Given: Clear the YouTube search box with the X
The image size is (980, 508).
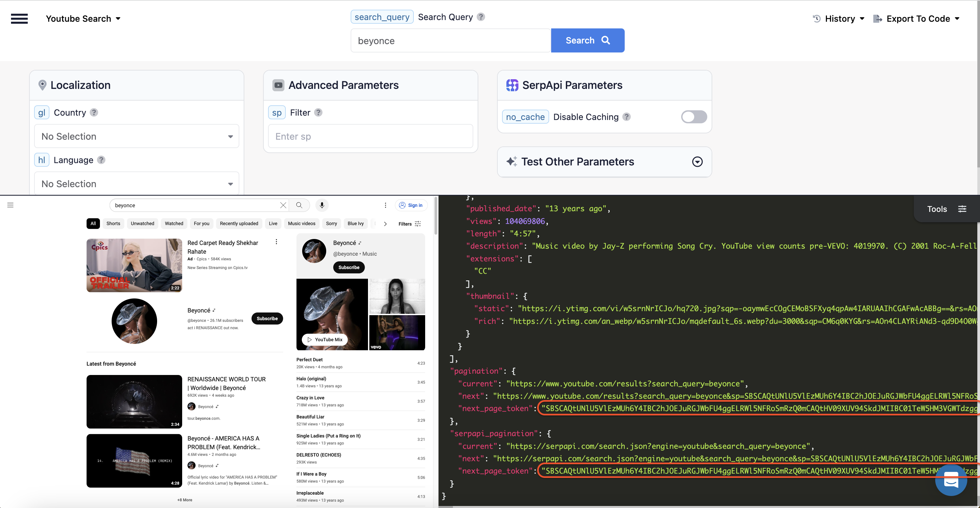Looking at the screenshot, I should [x=283, y=205].
